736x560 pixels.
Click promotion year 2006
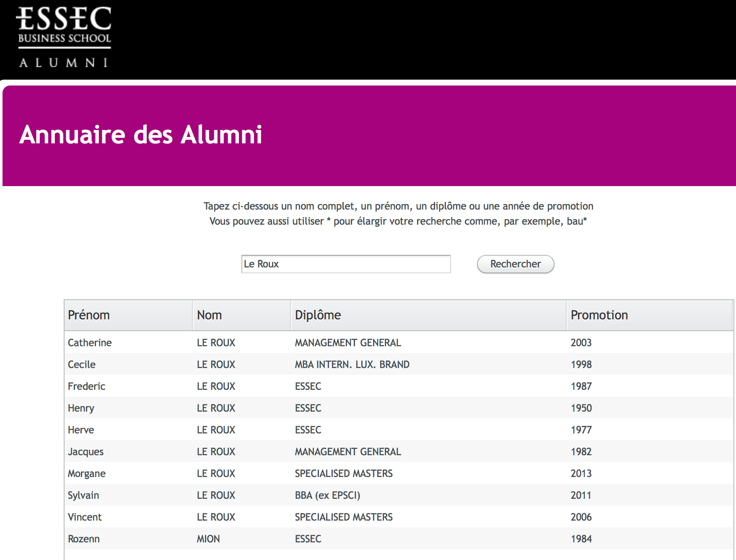(581, 517)
